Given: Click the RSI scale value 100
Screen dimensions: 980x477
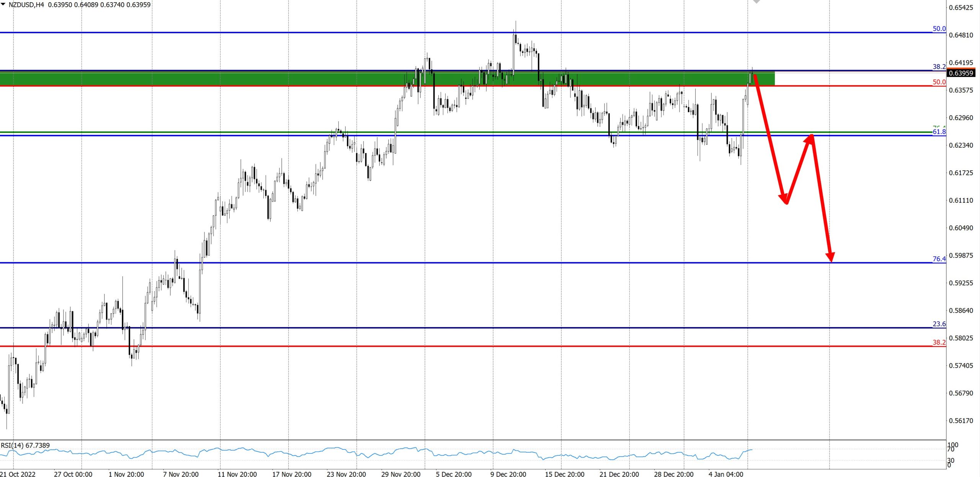Looking at the screenshot, I should [x=953, y=445].
